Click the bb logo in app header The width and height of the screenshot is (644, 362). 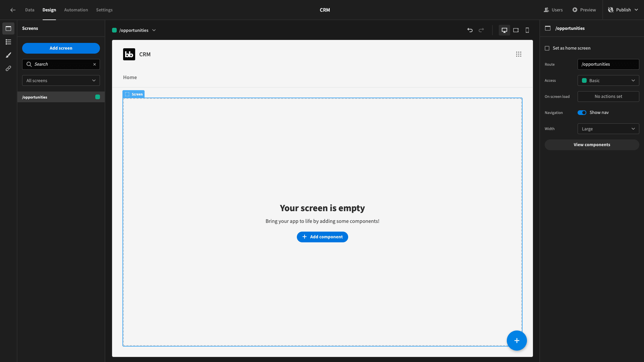[x=129, y=54]
